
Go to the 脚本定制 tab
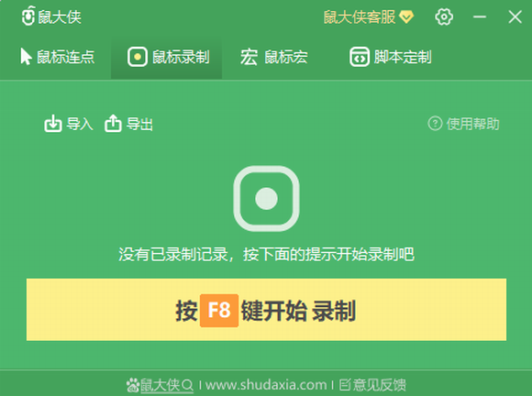pyautogui.click(x=391, y=57)
